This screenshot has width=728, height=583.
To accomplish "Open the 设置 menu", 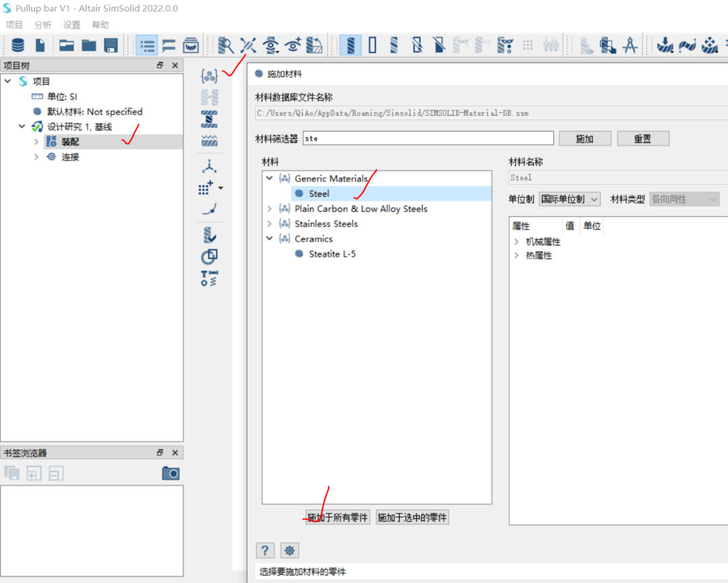I will coord(71,25).
